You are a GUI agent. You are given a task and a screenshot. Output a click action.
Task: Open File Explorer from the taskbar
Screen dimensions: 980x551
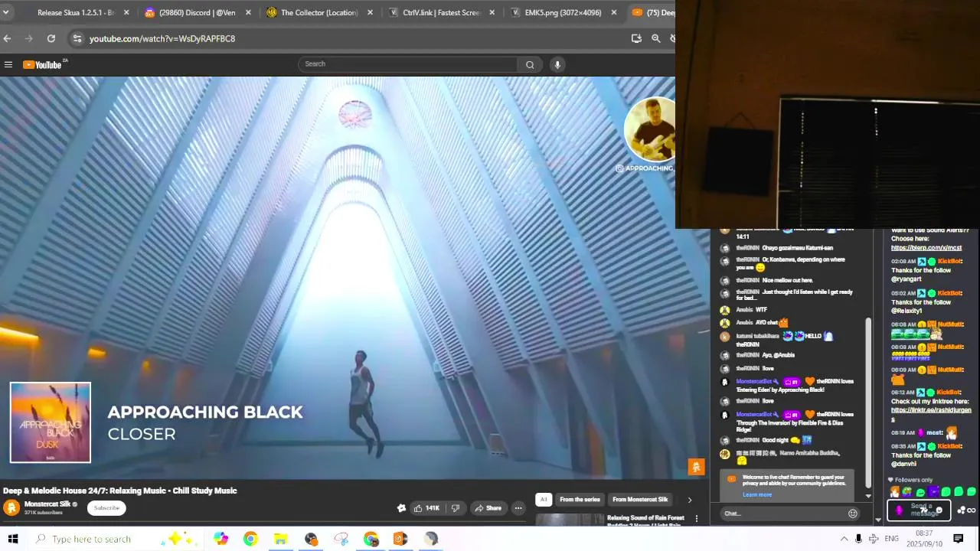[281, 539]
